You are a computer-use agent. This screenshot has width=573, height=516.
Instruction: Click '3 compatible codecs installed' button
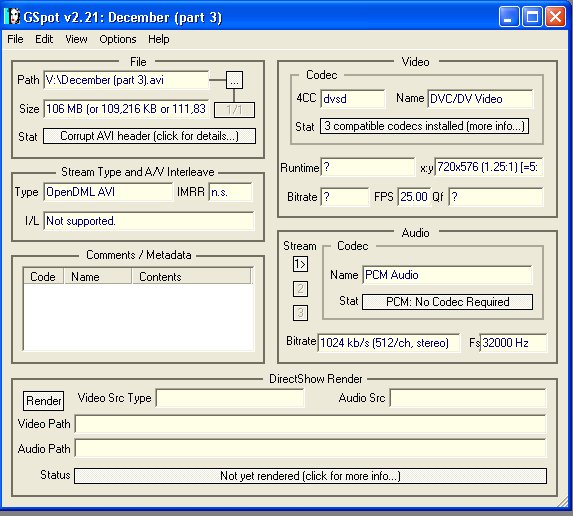424,126
